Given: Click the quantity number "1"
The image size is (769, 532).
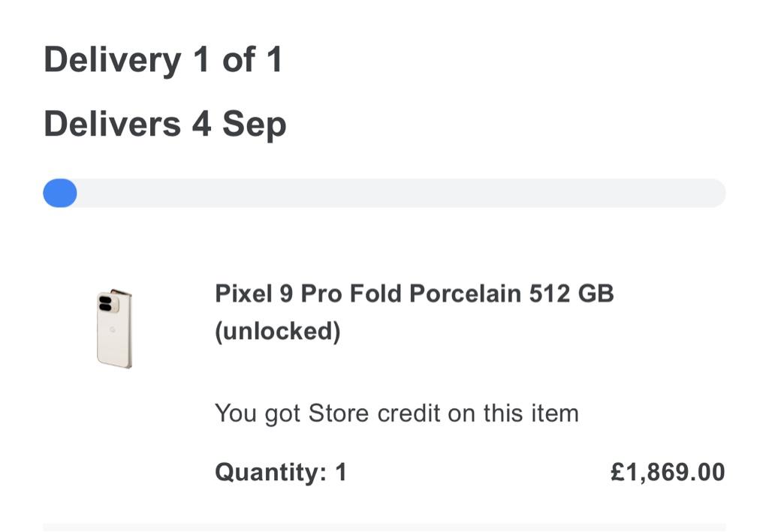Looking at the screenshot, I should point(341,472).
